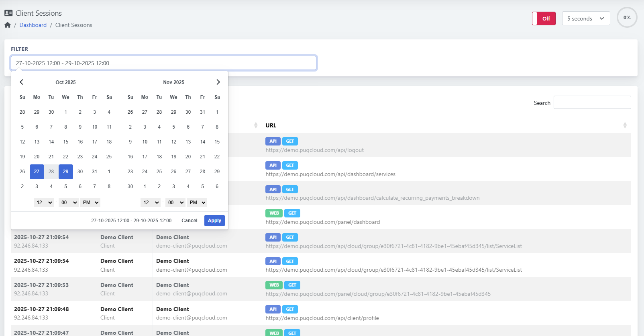Go to previous month with left arrow
This screenshot has height=336, width=644.
pyautogui.click(x=22, y=82)
